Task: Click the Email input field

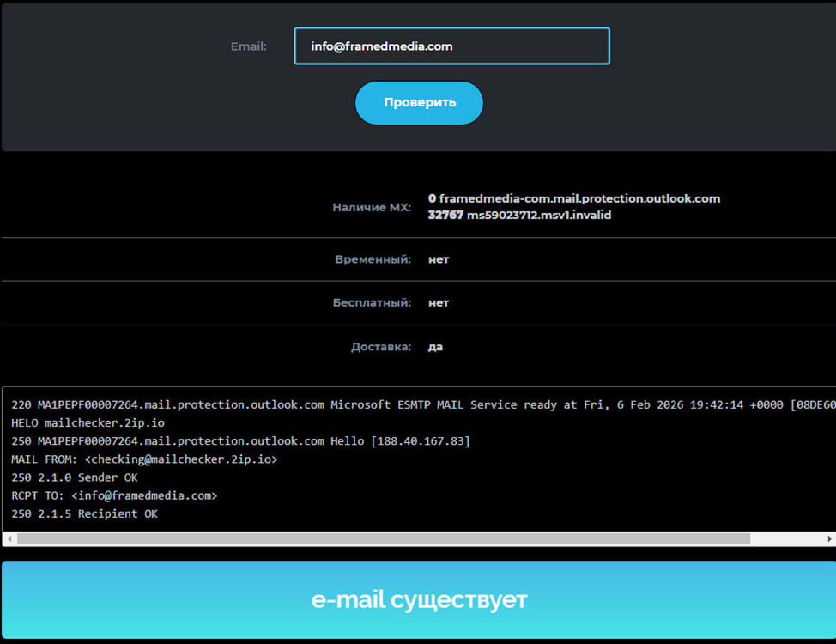Action: click(451, 46)
